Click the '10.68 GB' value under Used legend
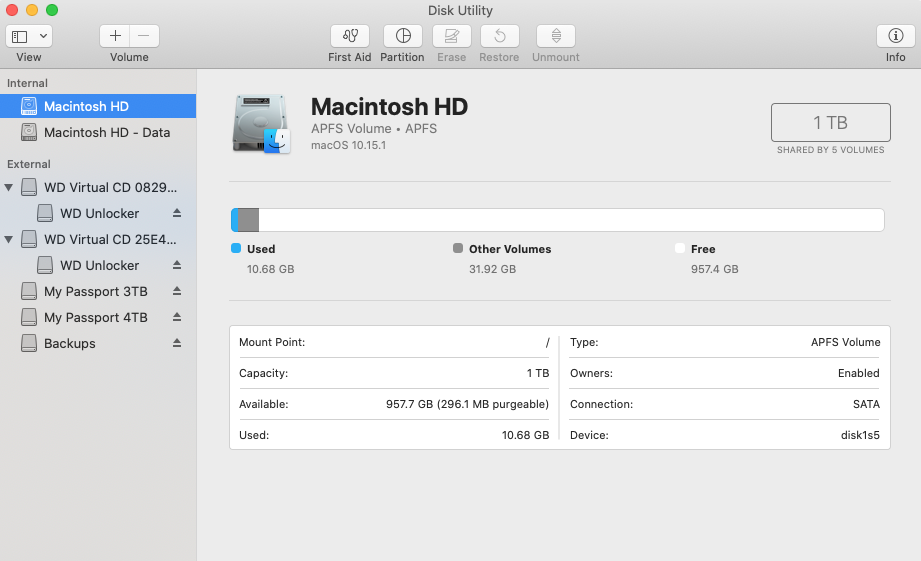The width and height of the screenshot is (921, 561). click(271, 269)
